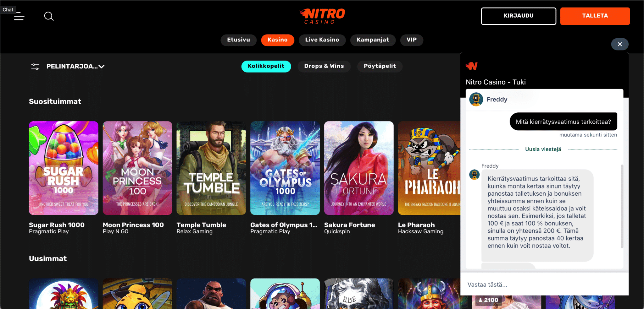Open the bald fighter game thumbnail

[x=211, y=294]
